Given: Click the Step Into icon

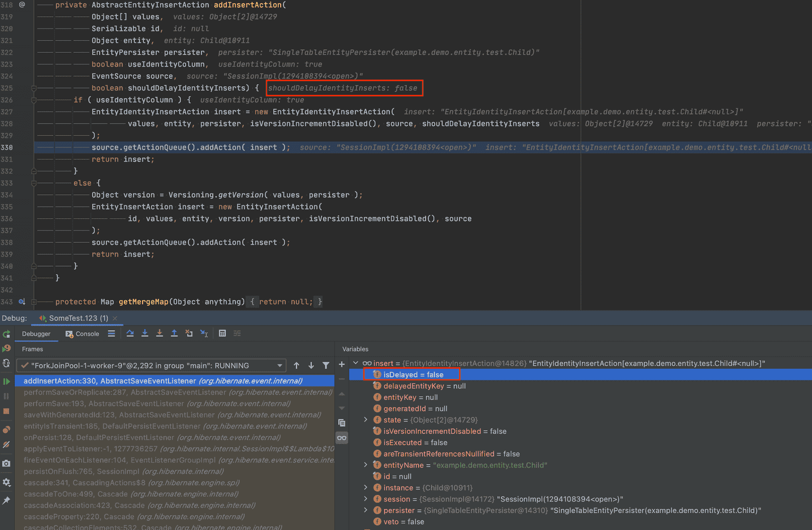Looking at the screenshot, I should [x=145, y=333].
